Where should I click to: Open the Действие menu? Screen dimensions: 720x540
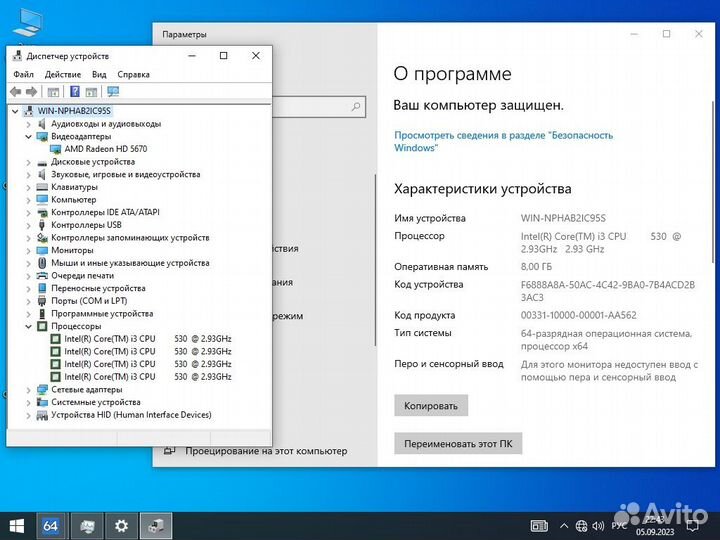pyautogui.click(x=63, y=74)
